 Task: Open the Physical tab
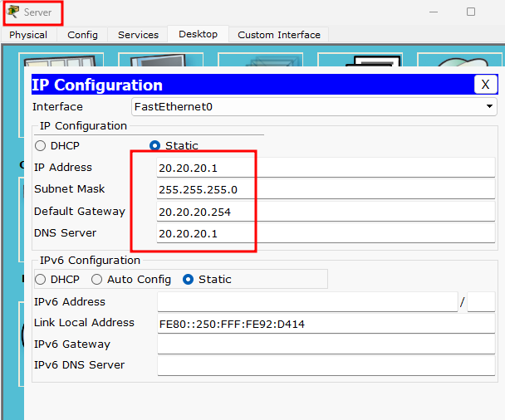[28, 35]
